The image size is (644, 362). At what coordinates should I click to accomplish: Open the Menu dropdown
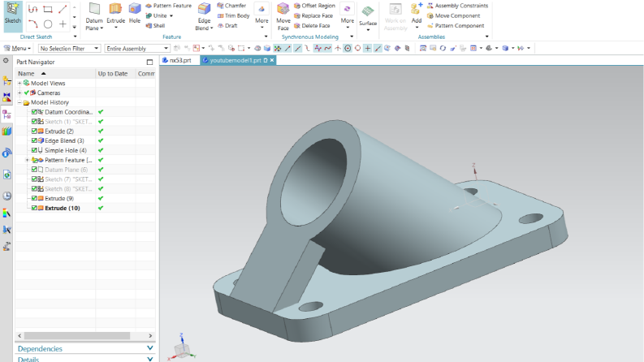(x=17, y=49)
